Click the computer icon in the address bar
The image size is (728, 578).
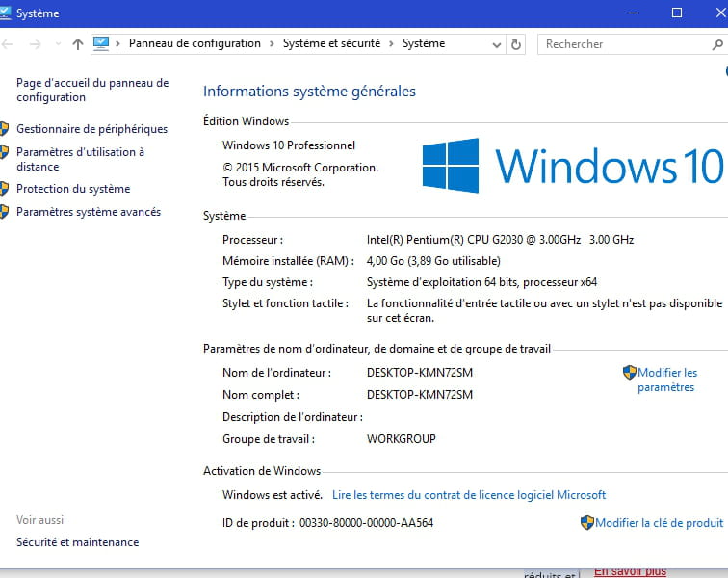[x=101, y=43]
